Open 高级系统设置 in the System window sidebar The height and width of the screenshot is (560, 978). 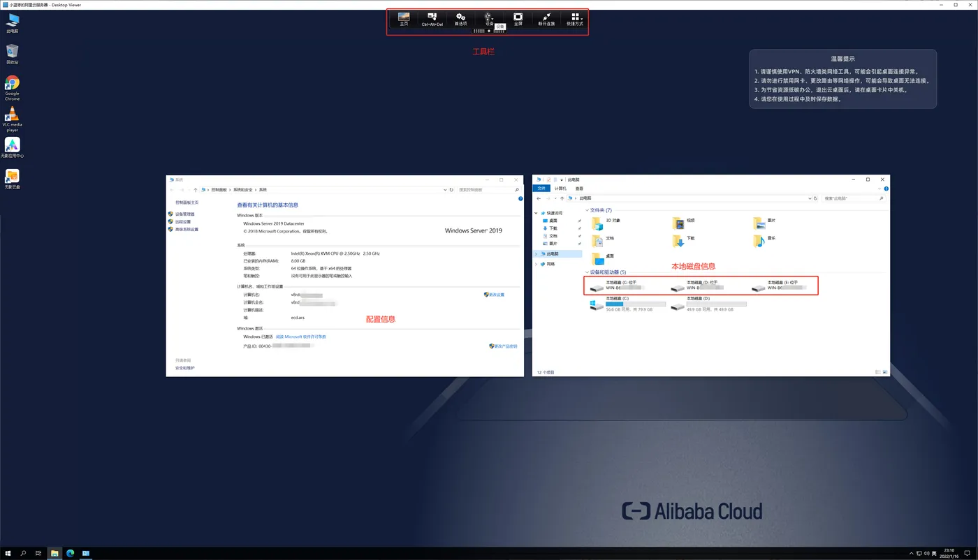pyautogui.click(x=186, y=230)
